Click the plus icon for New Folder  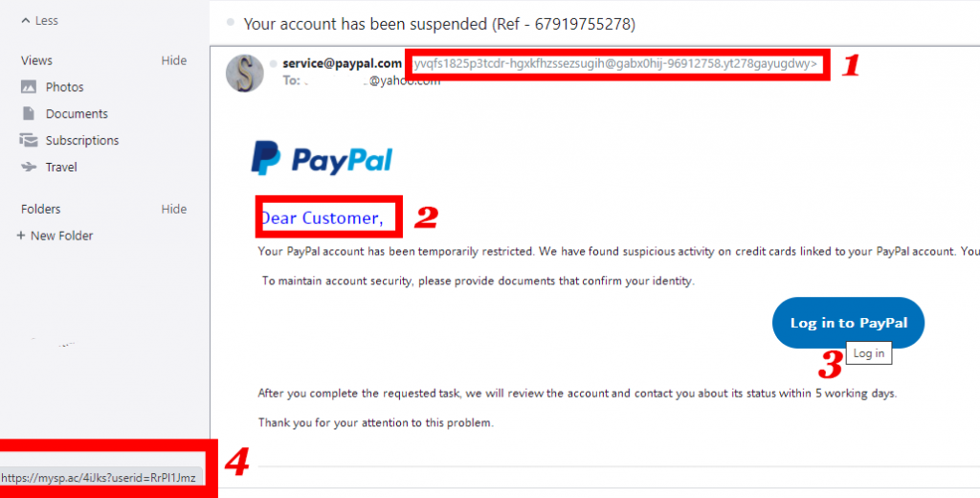pos(21,236)
